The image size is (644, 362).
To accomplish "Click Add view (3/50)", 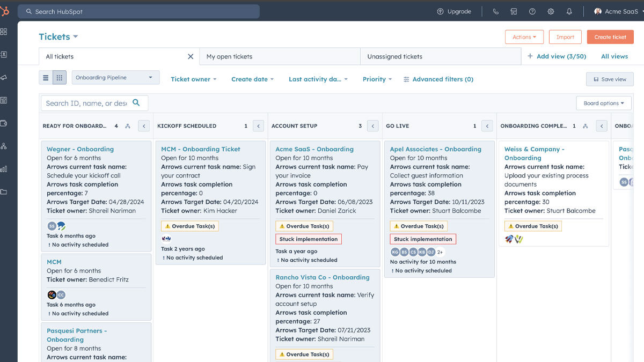I will click(557, 56).
